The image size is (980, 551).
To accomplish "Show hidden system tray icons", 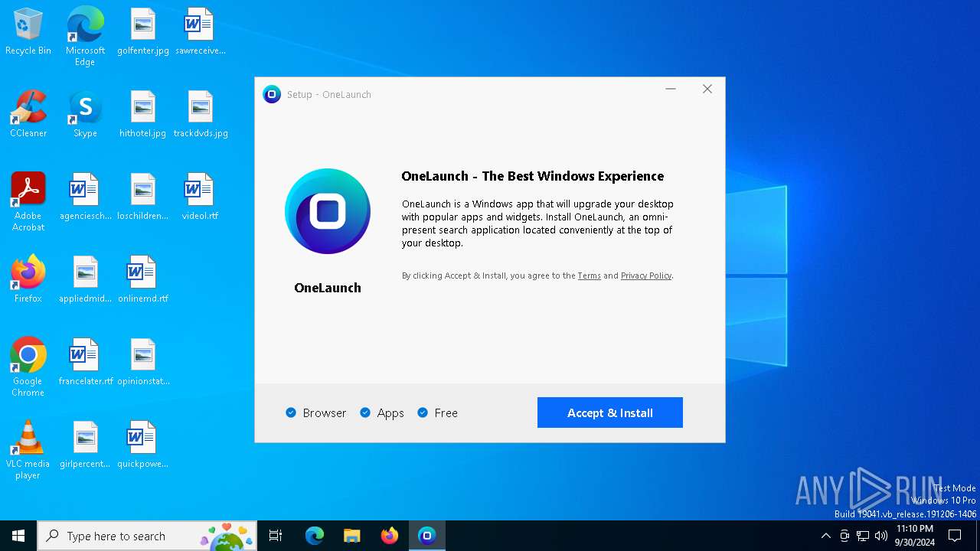I will click(825, 536).
